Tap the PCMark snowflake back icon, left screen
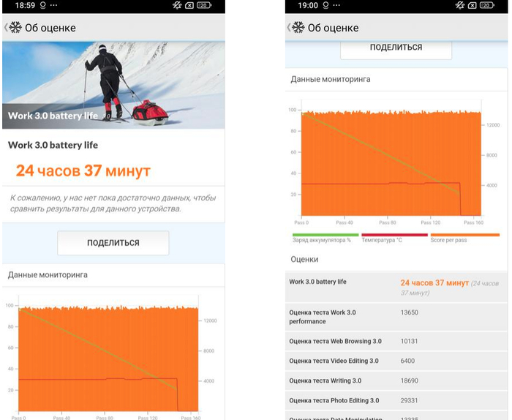This screenshot has height=420, width=512. (15, 28)
